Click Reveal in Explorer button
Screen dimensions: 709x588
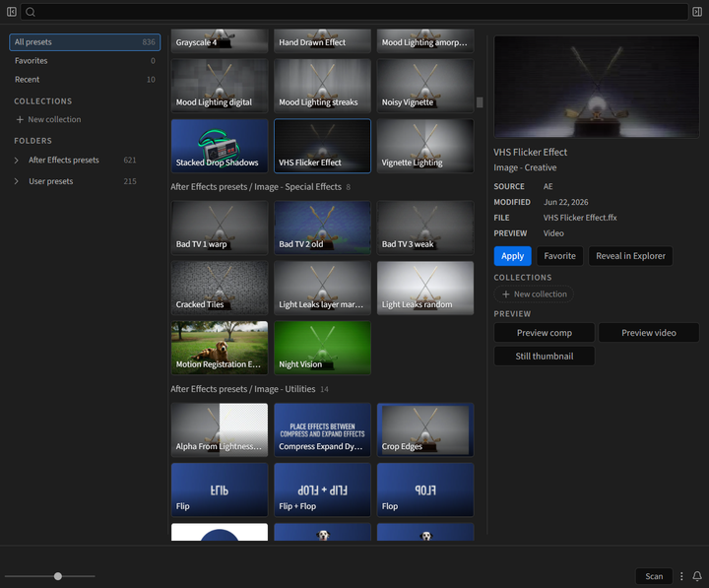[x=630, y=256]
